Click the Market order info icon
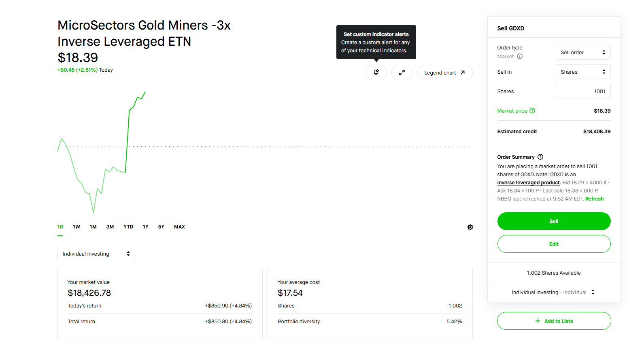Screen dimensions: 644x350 pos(520,57)
